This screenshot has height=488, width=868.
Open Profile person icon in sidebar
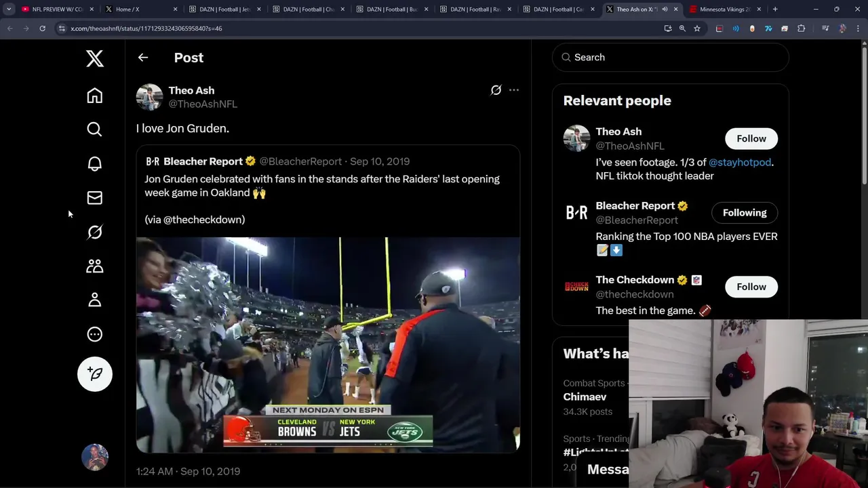pos(95,300)
